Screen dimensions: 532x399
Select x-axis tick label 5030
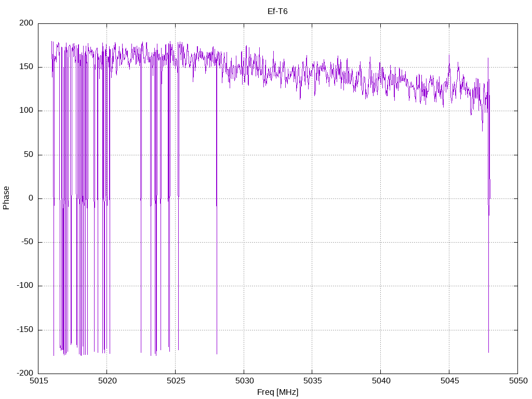[x=244, y=381]
